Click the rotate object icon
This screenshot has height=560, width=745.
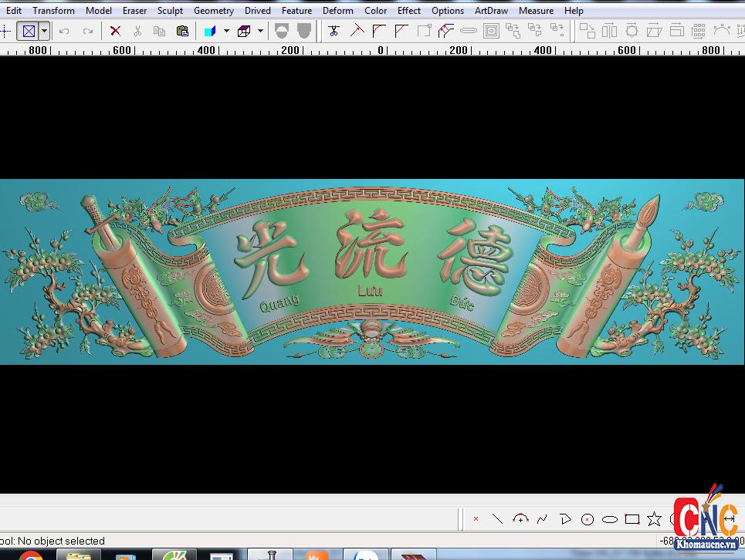point(632,32)
